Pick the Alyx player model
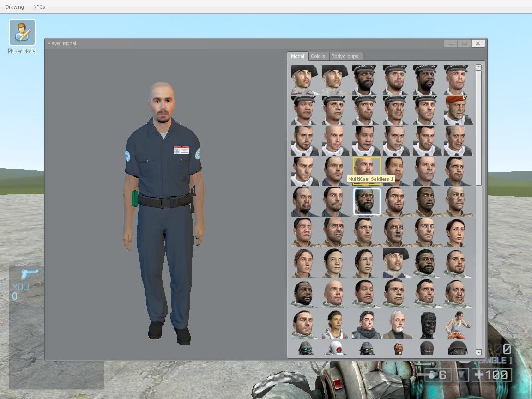This screenshot has height=399, width=532. tap(335, 325)
